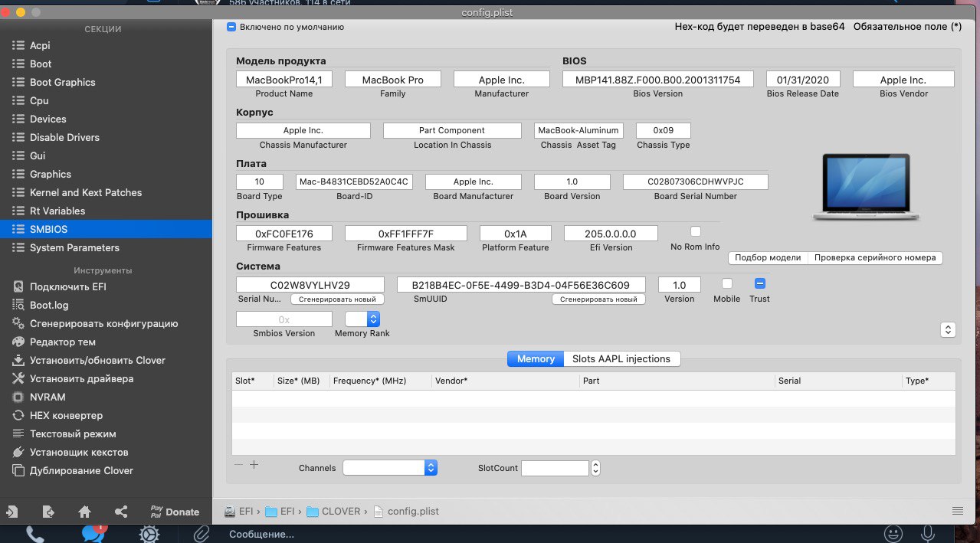Switch to Slots AAPL injections tab
This screenshot has width=980, height=543.
pyautogui.click(x=621, y=358)
